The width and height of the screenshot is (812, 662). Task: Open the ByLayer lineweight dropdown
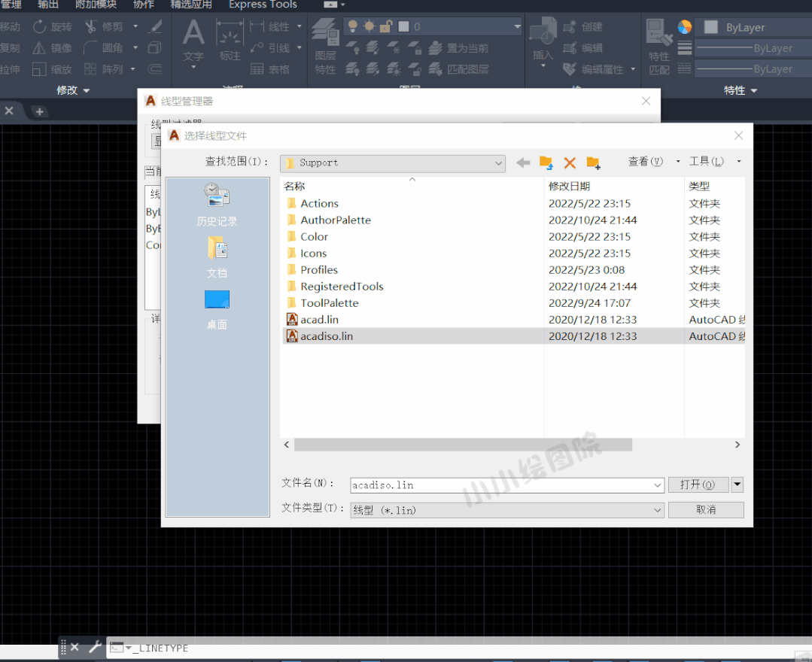pyautogui.click(x=753, y=48)
